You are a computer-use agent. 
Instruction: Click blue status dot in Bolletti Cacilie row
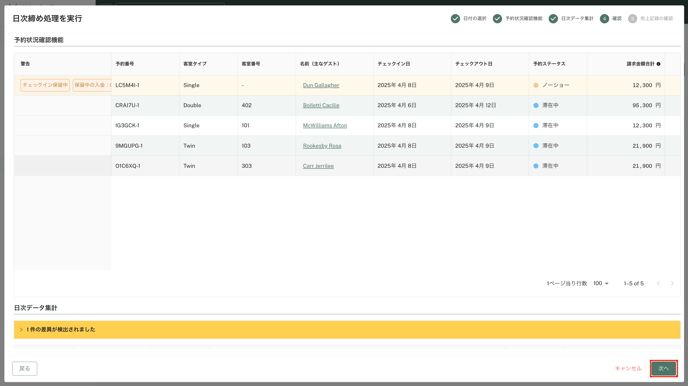point(536,105)
